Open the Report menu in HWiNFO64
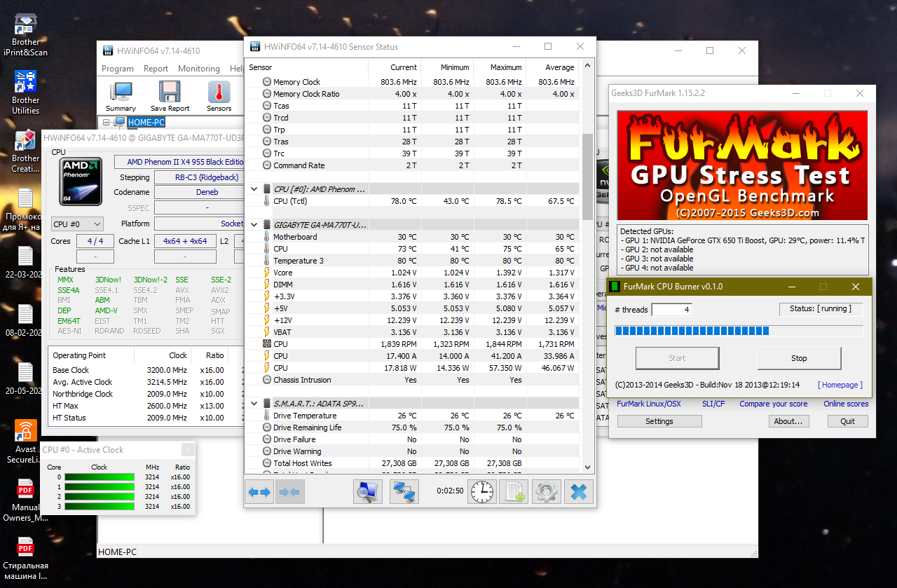This screenshot has height=588, width=897. (x=156, y=69)
